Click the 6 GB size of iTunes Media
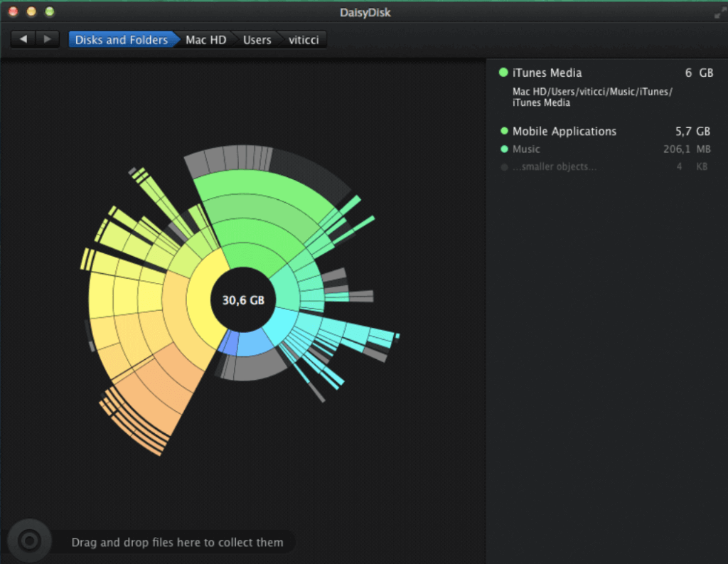The height and width of the screenshot is (564, 728). 699,73
